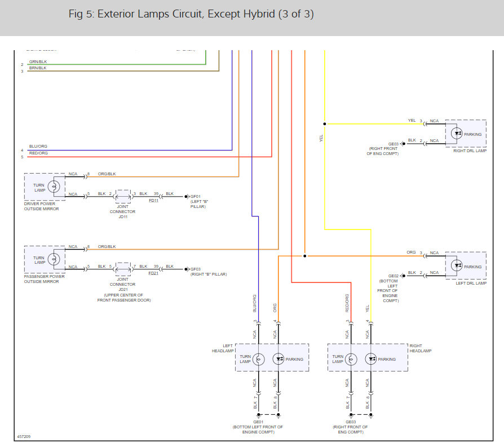Click the ORG/BLK label on the driver mirror wire
504x447 pixels.
[107, 174]
